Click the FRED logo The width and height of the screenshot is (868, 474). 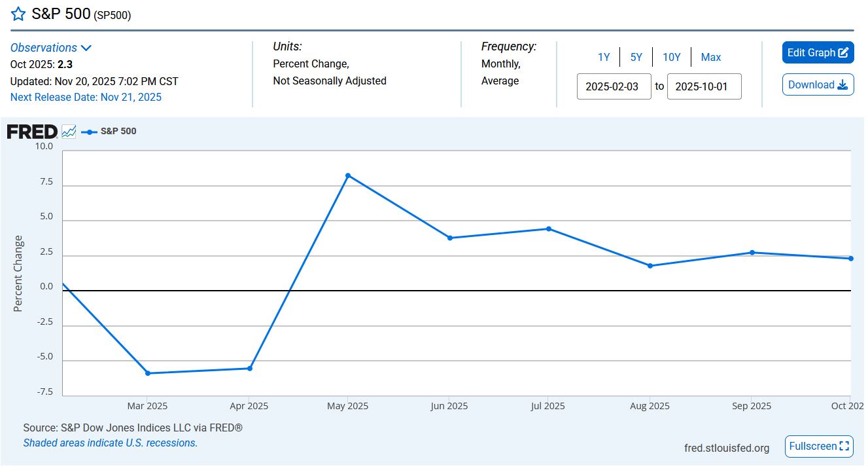click(32, 132)
